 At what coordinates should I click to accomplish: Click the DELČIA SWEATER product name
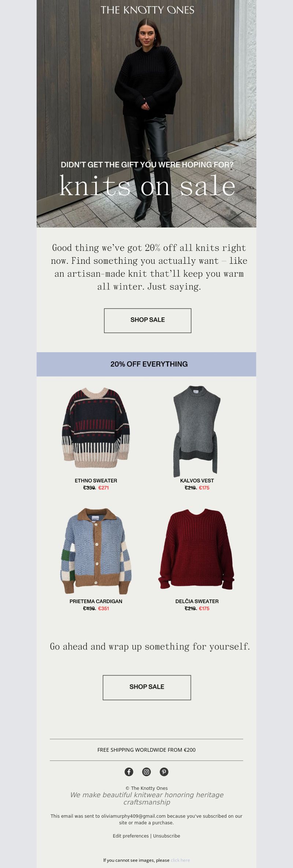click(x=197, y=601)
